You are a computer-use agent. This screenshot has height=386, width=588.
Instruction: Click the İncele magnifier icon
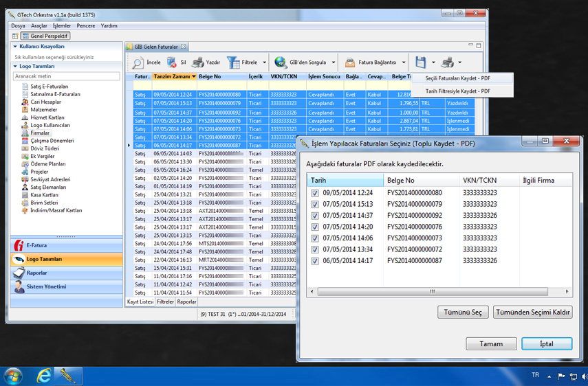[138, 63]
